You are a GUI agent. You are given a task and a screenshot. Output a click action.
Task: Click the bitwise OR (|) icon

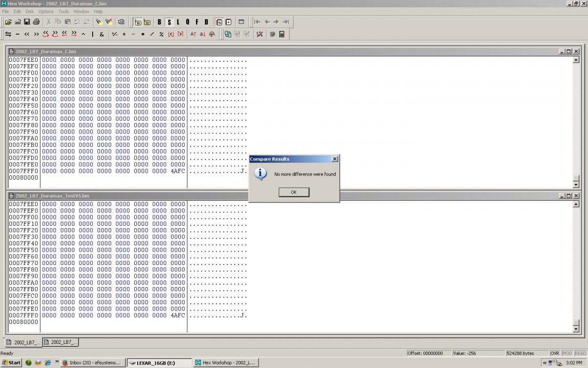(93, 34)
